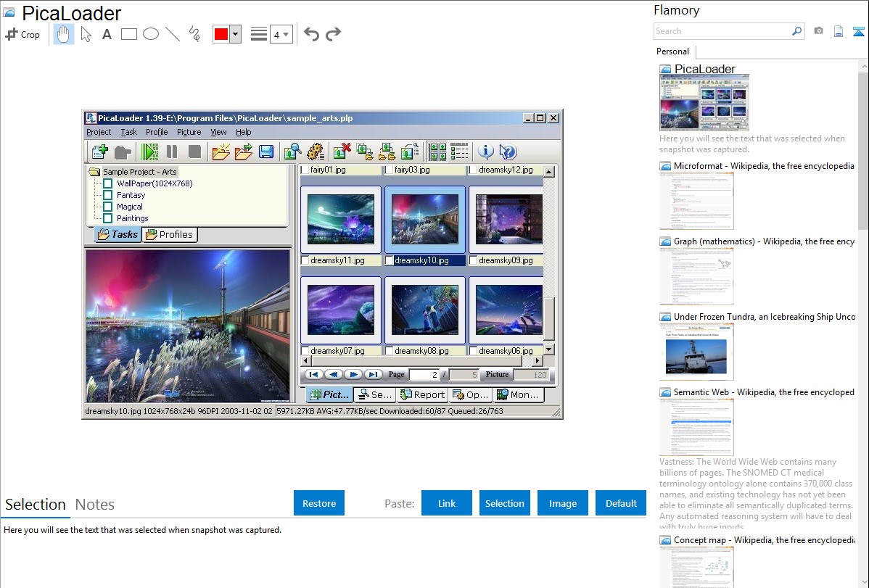Viewport: 869px width, 588px height.
Task: Open the annotation color dropdown arrow
Action: point(236,34)
